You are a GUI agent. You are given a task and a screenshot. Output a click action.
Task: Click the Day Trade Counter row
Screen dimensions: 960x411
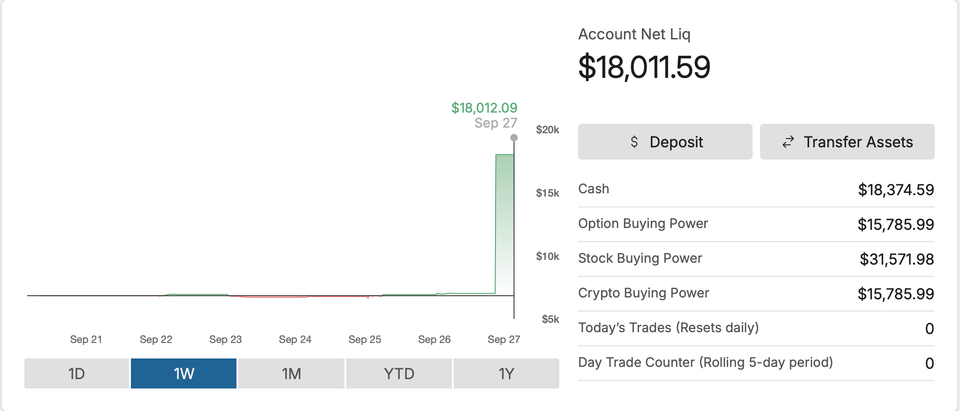click(x=755, y=362)
